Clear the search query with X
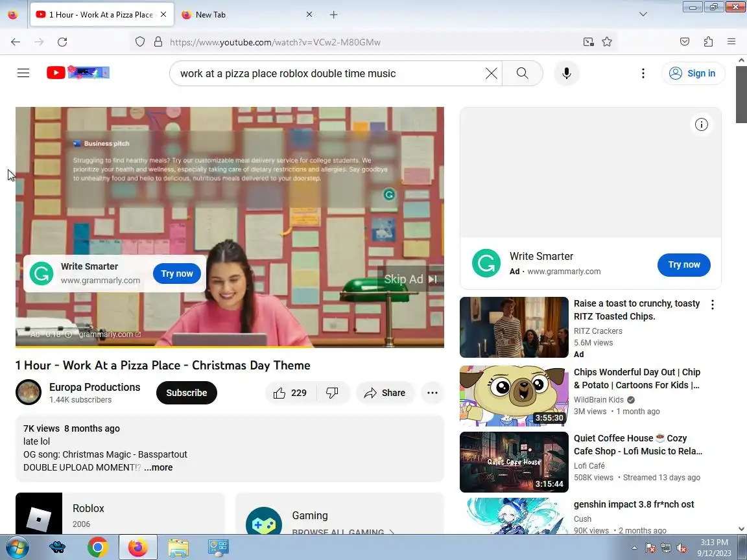The height and width of the screenshot is (560, 747). (491, 73)
